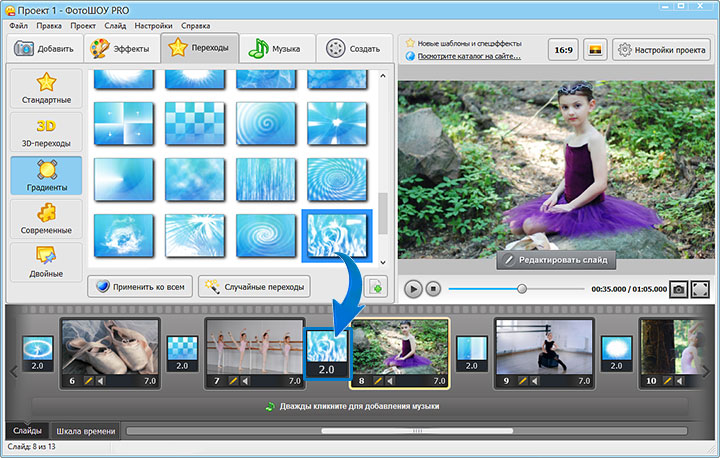The height and width of the screenshot is (458, 720).
Task: Click the slide background image icon button
Action: pyautogui.click(x=595, y=50)
